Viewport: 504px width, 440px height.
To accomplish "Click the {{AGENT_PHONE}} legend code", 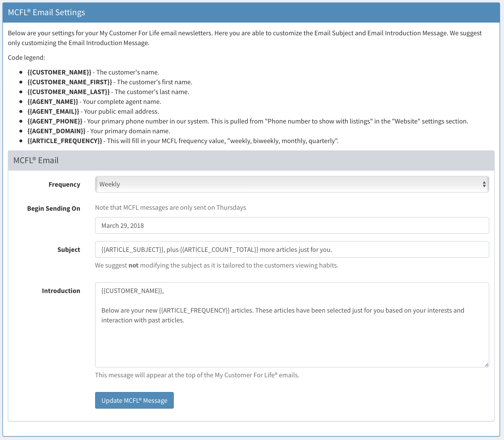I will coord(55,121).
